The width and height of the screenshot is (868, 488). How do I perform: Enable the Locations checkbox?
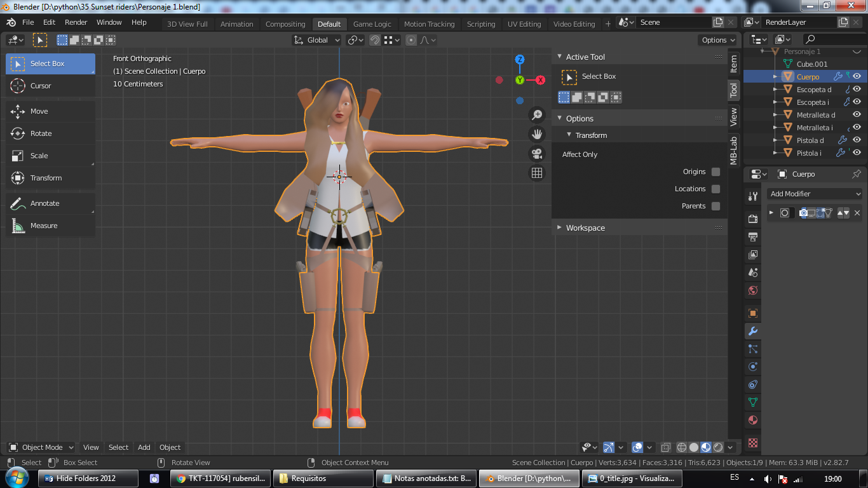pos(716,189)
